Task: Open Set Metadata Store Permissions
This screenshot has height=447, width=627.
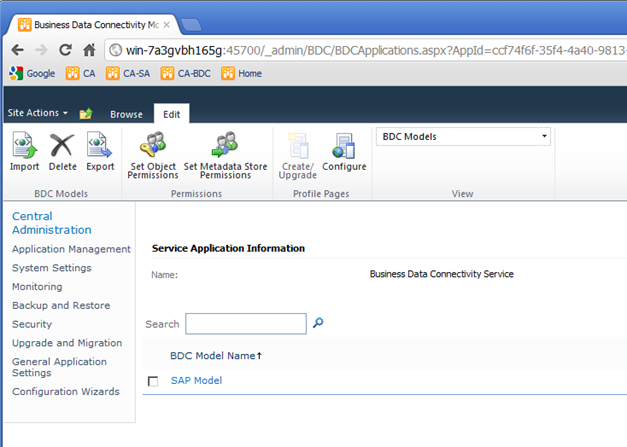Action: pyautogui.click(x=225, y=156)
